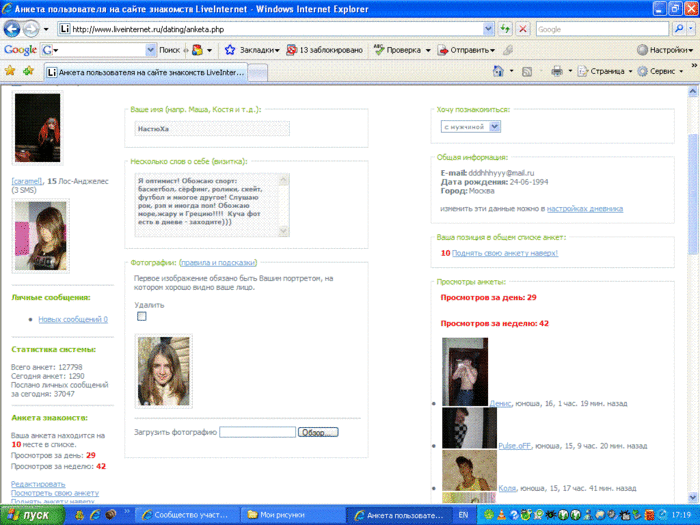Screen dimensions: 700x525
Task: Expand the address bar history dropdown
Action: point(488,29)
